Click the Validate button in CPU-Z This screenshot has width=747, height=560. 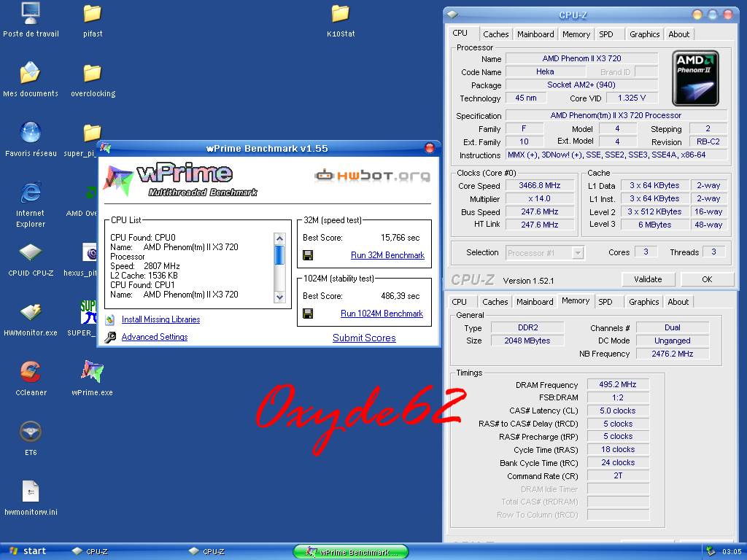(648, 279)
